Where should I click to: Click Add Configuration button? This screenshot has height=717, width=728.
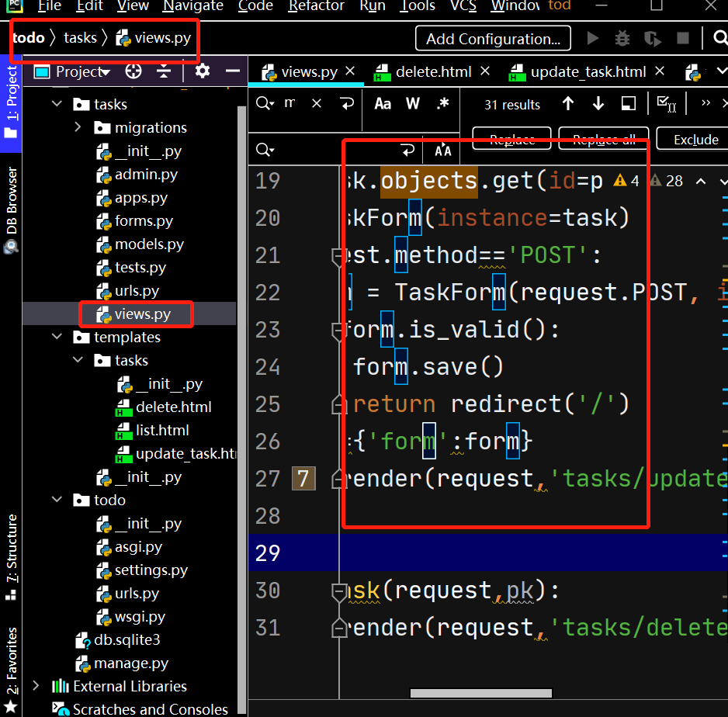[x=493, y=39]
